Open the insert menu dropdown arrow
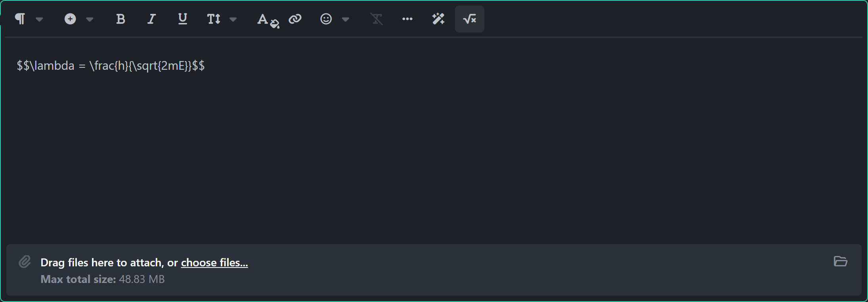This screenshot has width=868, height=302. [90, 19]
